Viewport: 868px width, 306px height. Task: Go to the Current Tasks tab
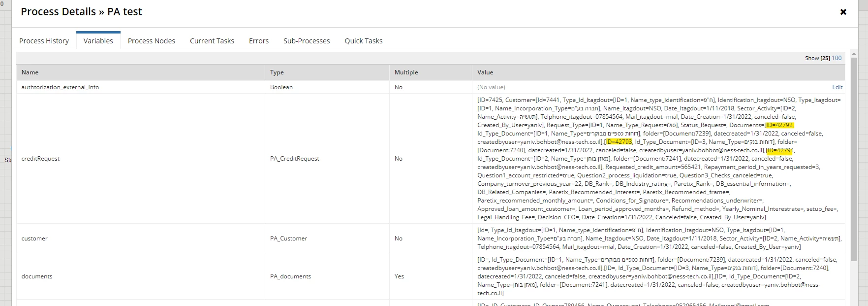[x=212, y=41]
